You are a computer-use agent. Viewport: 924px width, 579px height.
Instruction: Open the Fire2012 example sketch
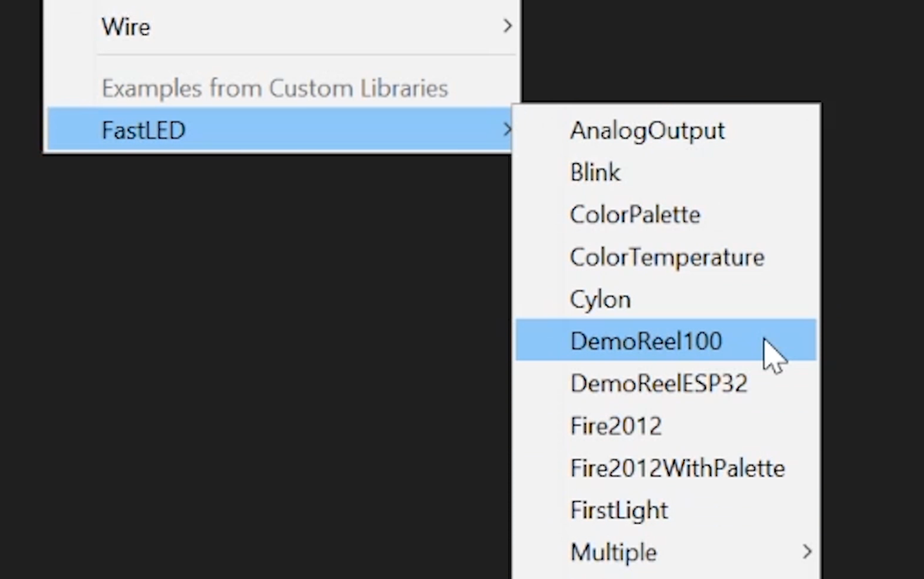pos(616,426)
